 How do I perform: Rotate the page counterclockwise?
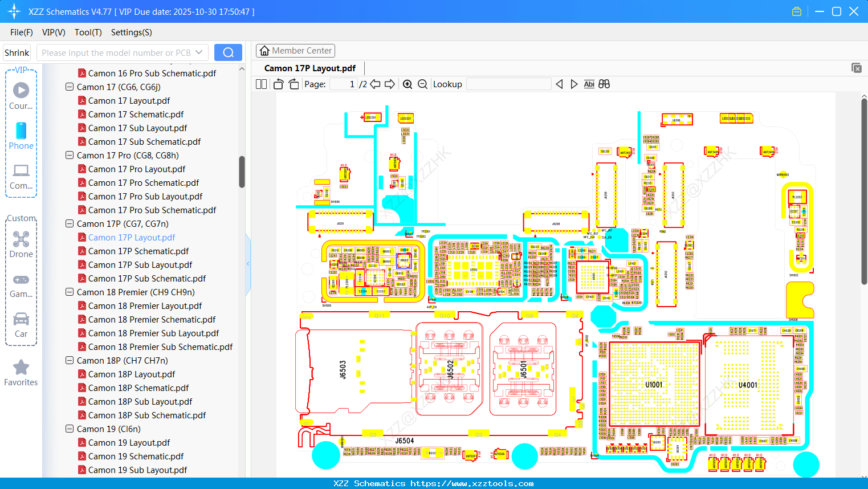click(x=278, y=84)
